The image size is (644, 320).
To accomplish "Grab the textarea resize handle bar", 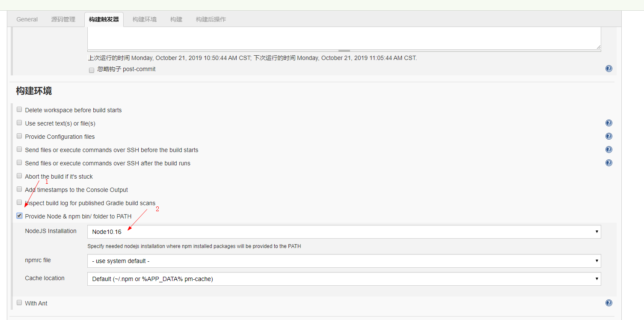I will 344,51.
